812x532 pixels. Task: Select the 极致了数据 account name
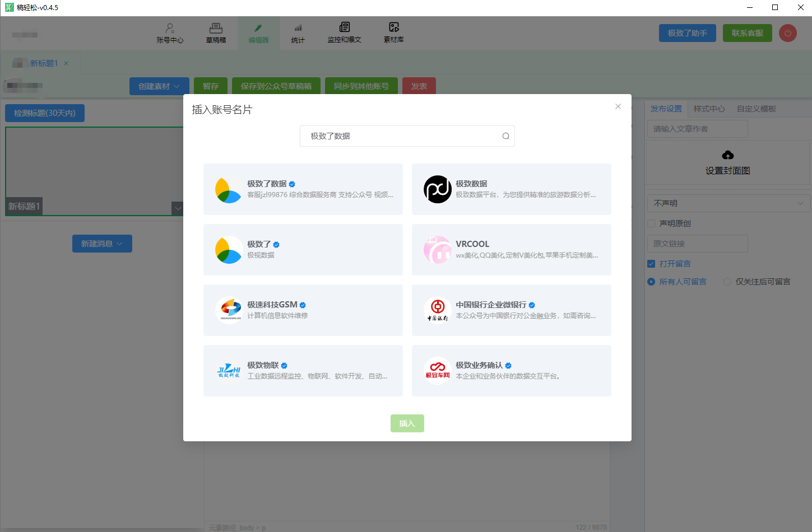[267, 184]
